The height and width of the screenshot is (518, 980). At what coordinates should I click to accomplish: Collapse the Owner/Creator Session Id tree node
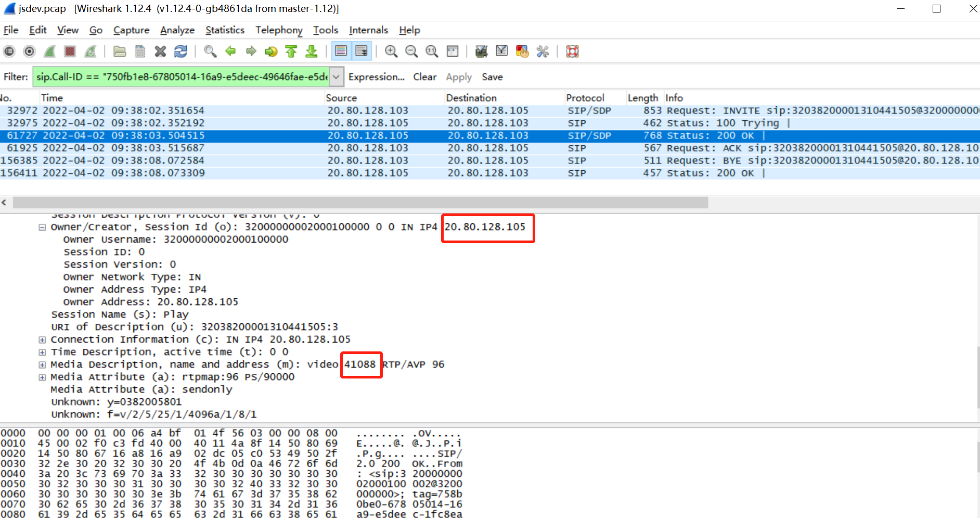tap(42, 228)
